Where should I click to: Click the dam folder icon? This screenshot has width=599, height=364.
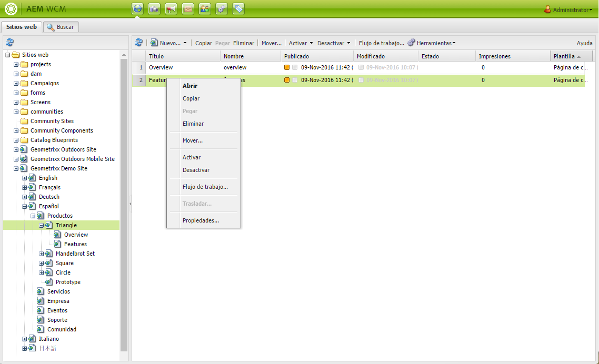[24, 74]
